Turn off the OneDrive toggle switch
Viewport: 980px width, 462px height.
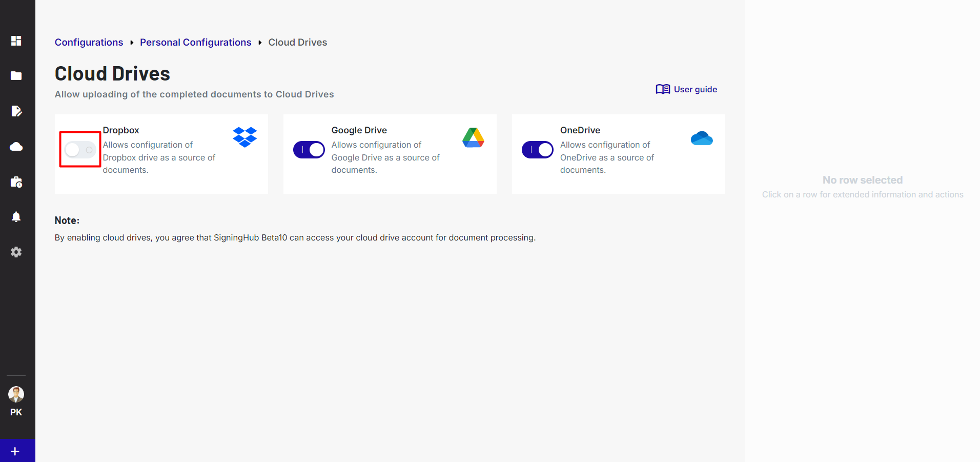pyautogui.click(x=538, y=150)
